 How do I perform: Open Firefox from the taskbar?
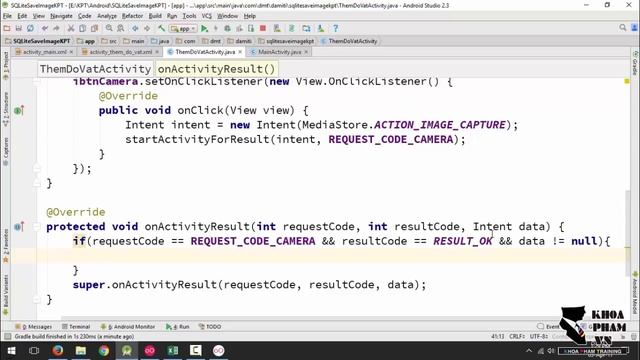58,351
